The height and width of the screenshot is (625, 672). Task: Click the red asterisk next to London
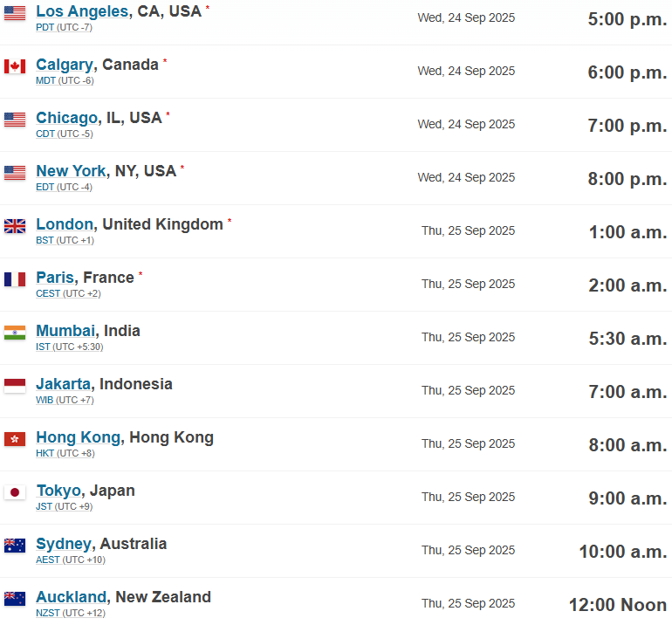230,220
